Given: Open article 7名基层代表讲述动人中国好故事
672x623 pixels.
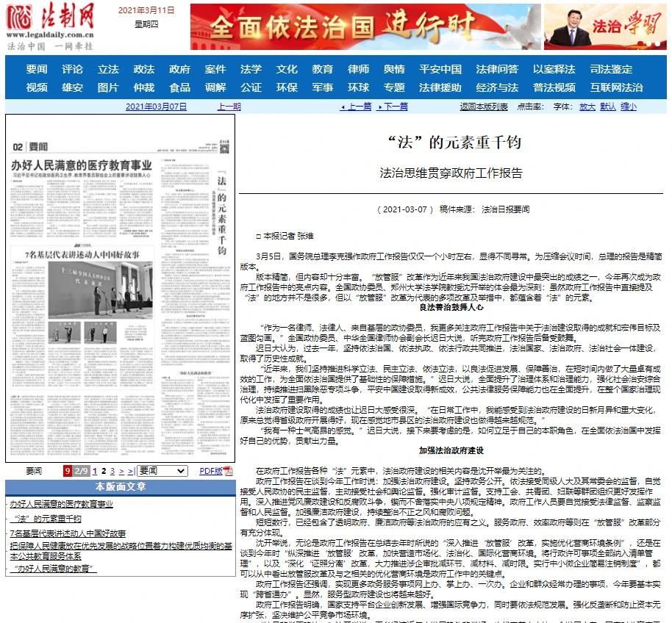Looking at the screenshot, I should (68, 533).
